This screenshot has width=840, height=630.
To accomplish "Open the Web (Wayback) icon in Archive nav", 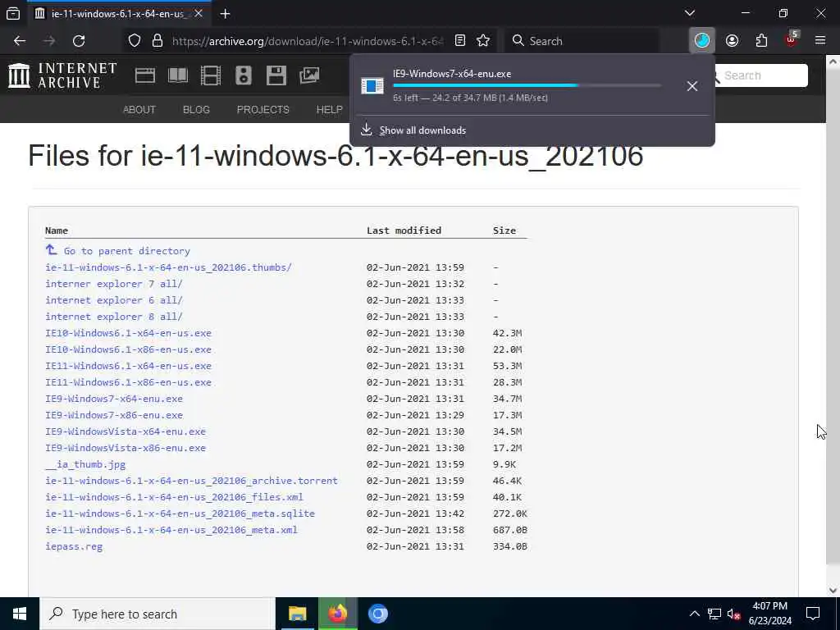I will click(x=145, y=75).
